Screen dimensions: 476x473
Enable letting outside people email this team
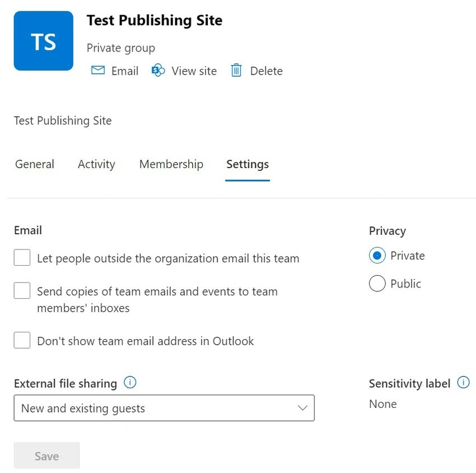22,257
